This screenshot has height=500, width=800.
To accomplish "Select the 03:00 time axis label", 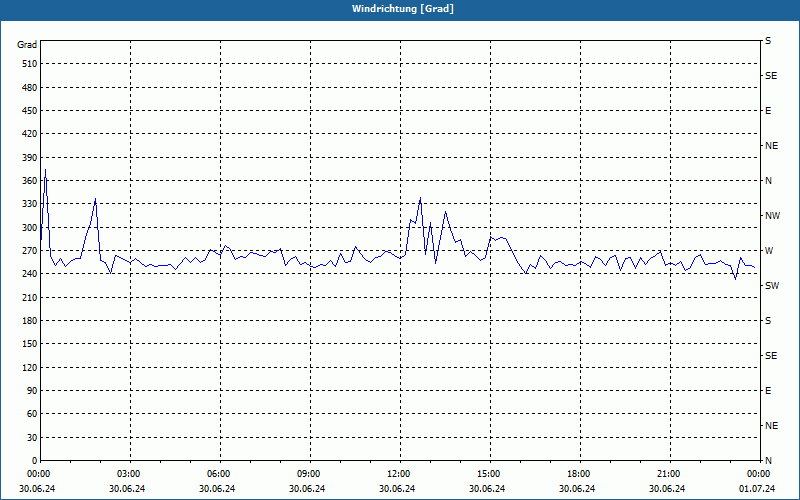I will point(129,473).
